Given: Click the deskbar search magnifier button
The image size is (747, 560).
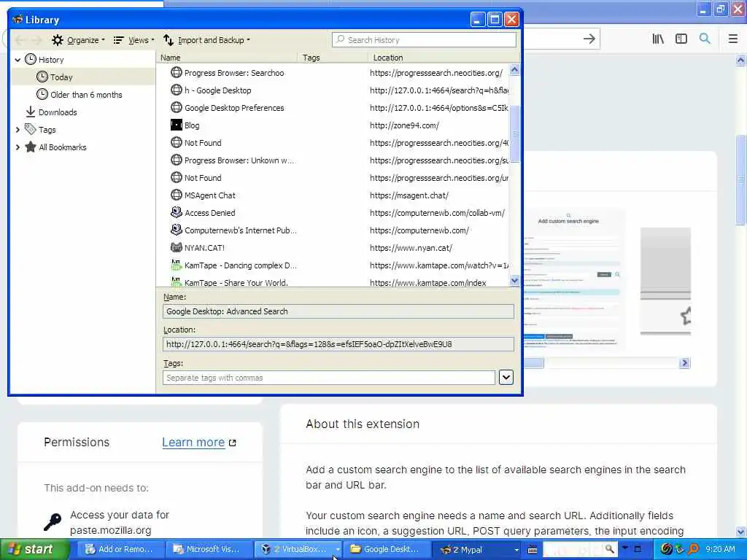Looking at the screenshot, I should click(x=609, y=550).
